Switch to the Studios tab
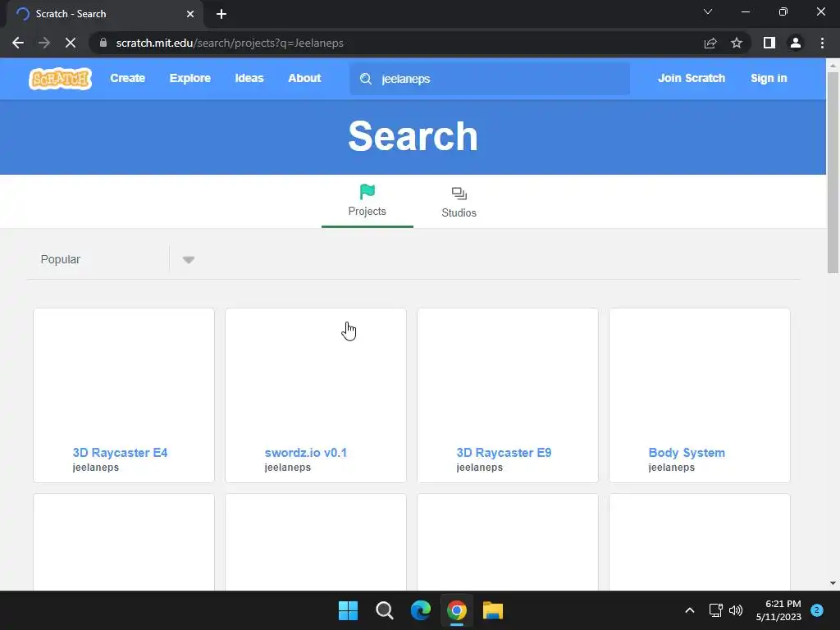 (459, 202)
